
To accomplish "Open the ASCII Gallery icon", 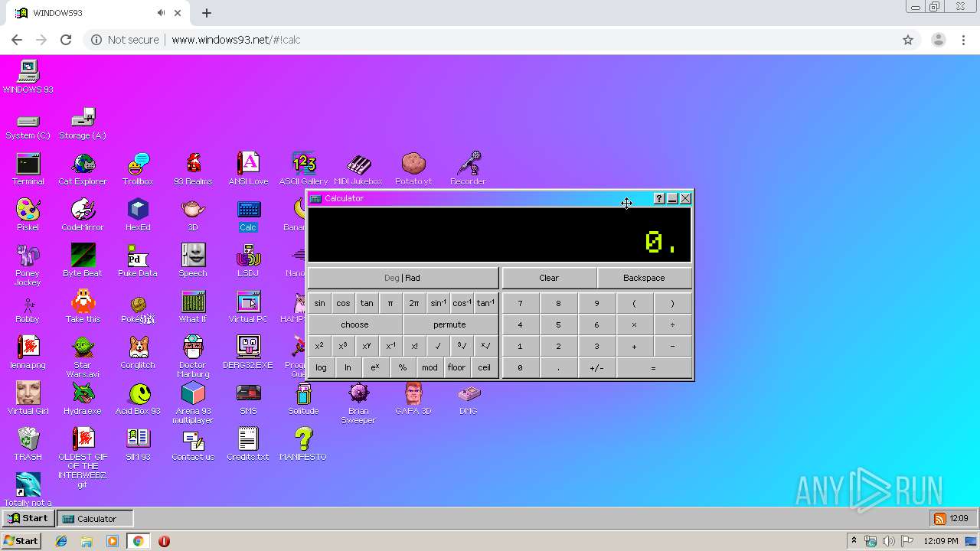I will click(x=303, y=168).
